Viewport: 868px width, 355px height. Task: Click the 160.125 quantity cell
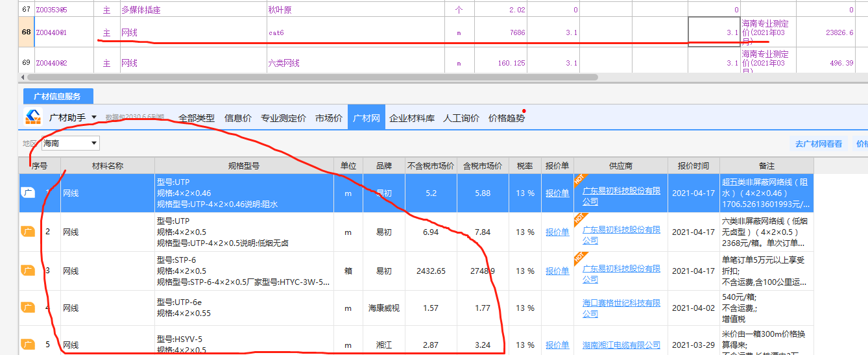[501, 63]
